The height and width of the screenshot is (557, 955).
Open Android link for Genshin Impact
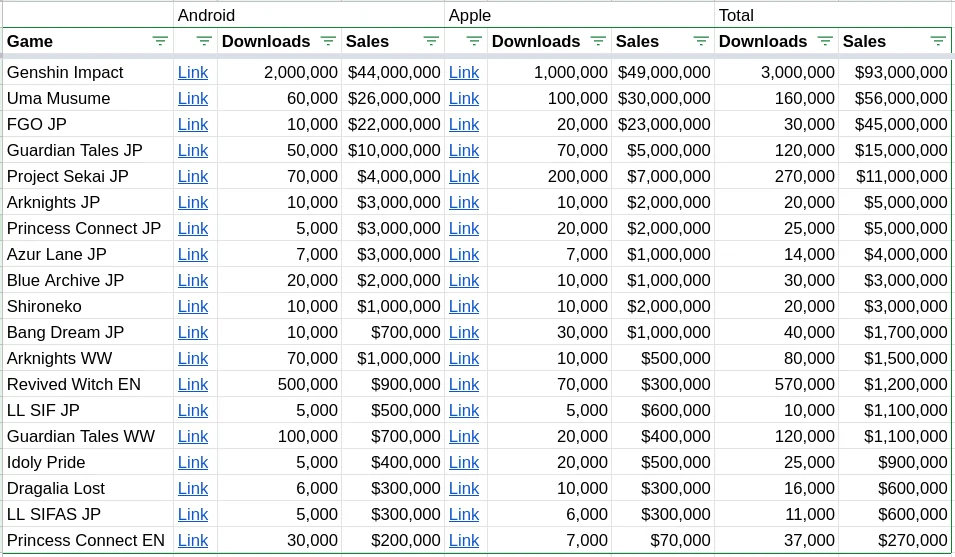click(193, 72)
